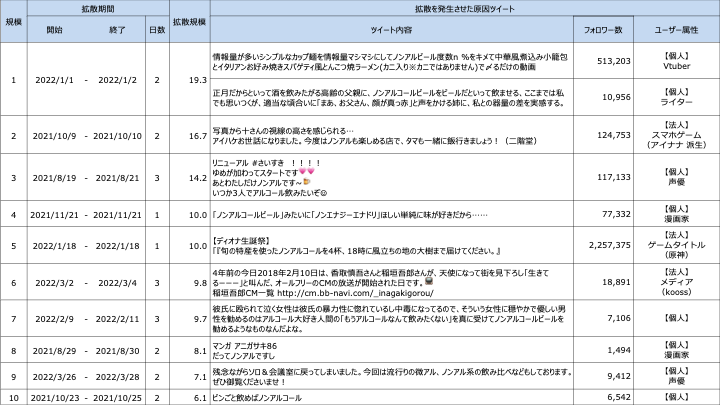The height and width of the screenshot is (405, 720).
Task: Select start date 2022/3/2
Action: pos(54,283)
